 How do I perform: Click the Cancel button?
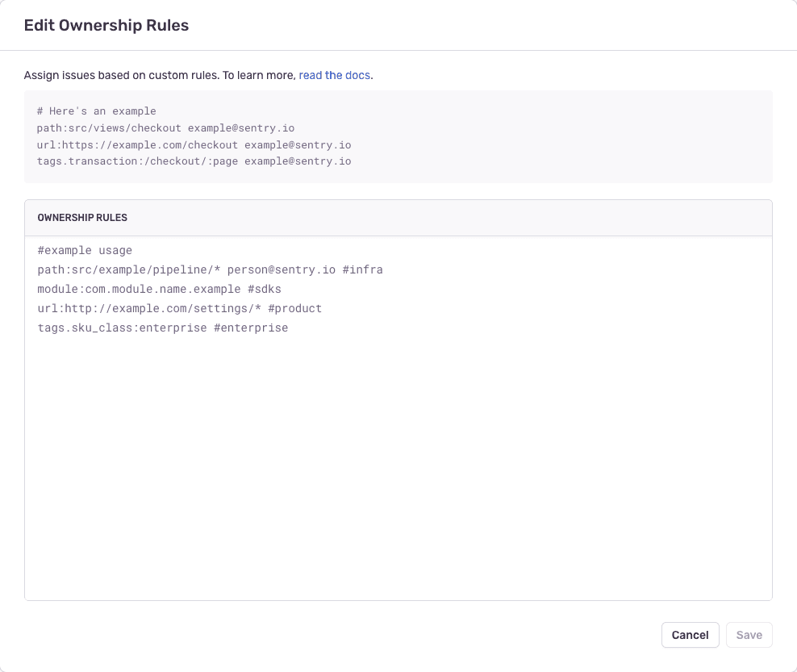[x=690, y=635]
